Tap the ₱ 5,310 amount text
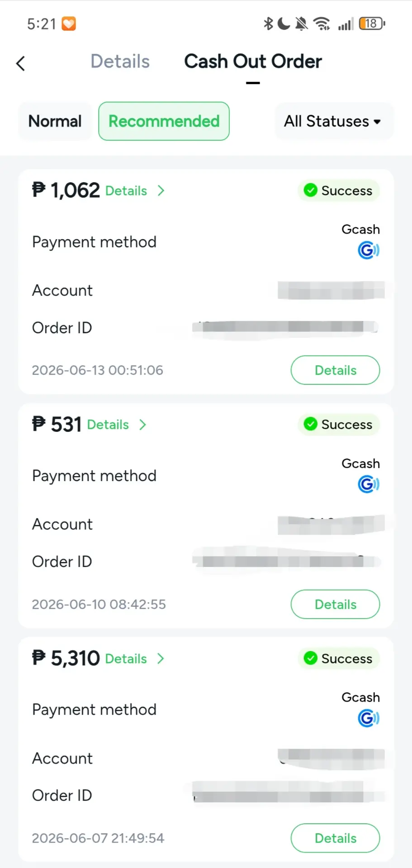Image resolution: width=412 pixels, height=868 pixels. pos(66,658)
